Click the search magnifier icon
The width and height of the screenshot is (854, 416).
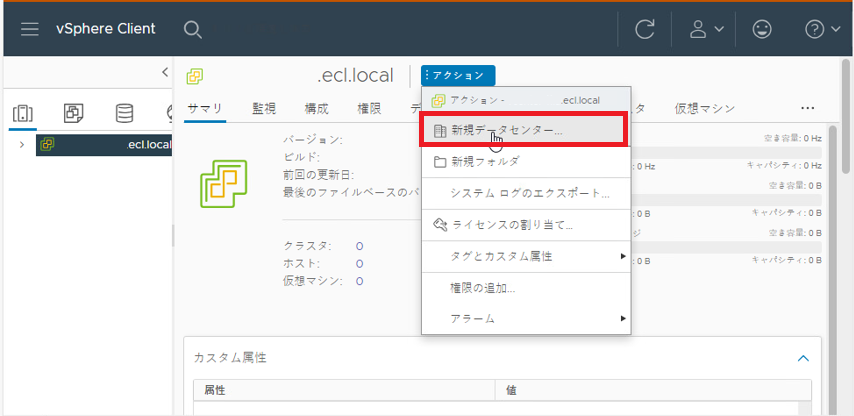tap(193, 29)
